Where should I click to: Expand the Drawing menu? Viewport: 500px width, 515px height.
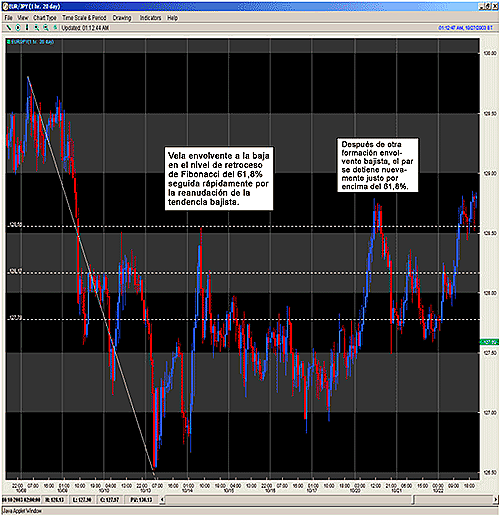[x=122, y=18]
